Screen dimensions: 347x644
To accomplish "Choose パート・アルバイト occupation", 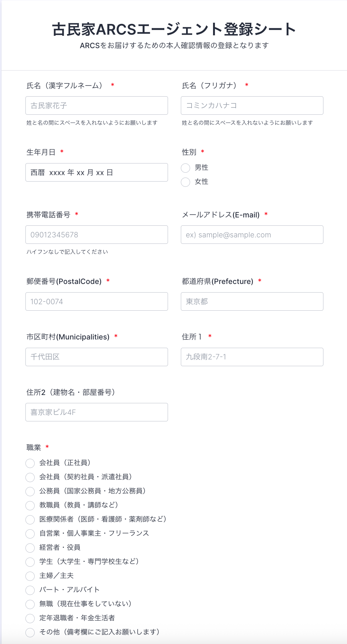I will pos(30,590).
